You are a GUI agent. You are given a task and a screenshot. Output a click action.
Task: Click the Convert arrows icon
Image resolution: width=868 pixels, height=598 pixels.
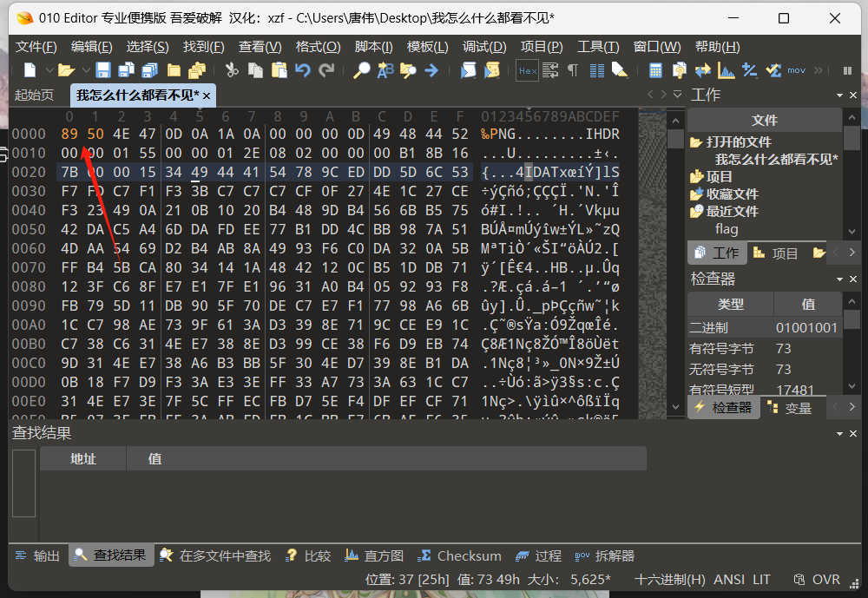tap(703, 70)
